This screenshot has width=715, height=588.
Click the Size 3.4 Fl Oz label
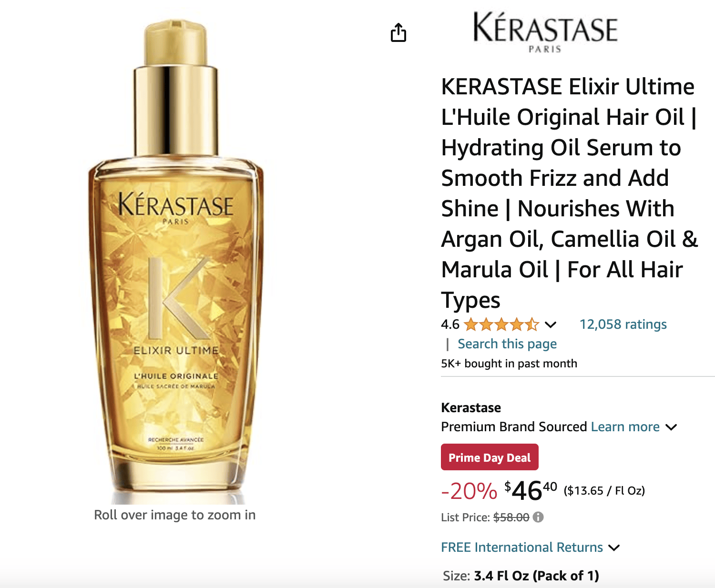[521, 576]
